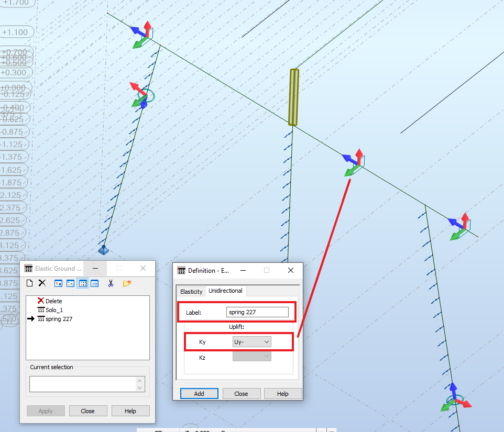Step current selection field up arrow
This screenshot has height=432, width=504.
[139, 381]
